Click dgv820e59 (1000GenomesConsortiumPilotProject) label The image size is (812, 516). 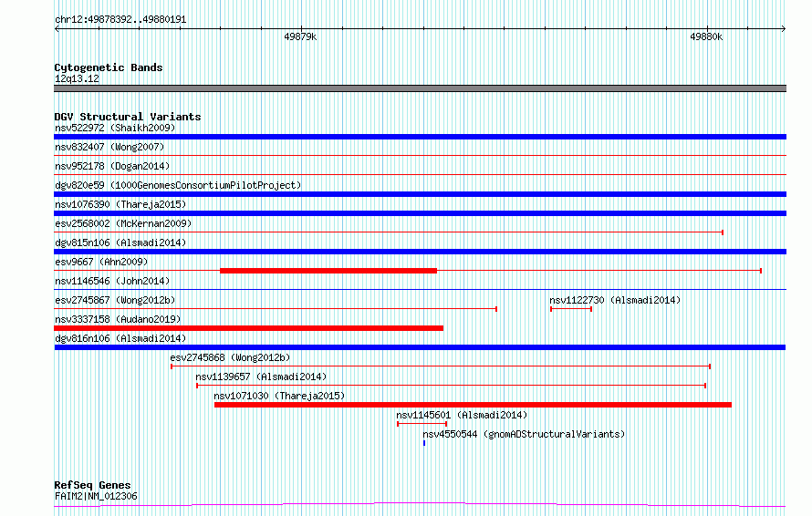click(178, 185)
